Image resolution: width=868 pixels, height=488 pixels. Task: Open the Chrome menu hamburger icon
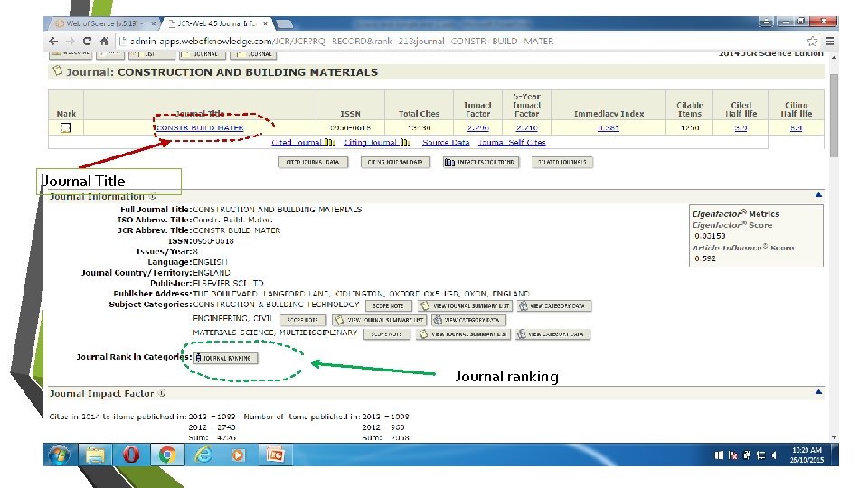tap(830, 41)
